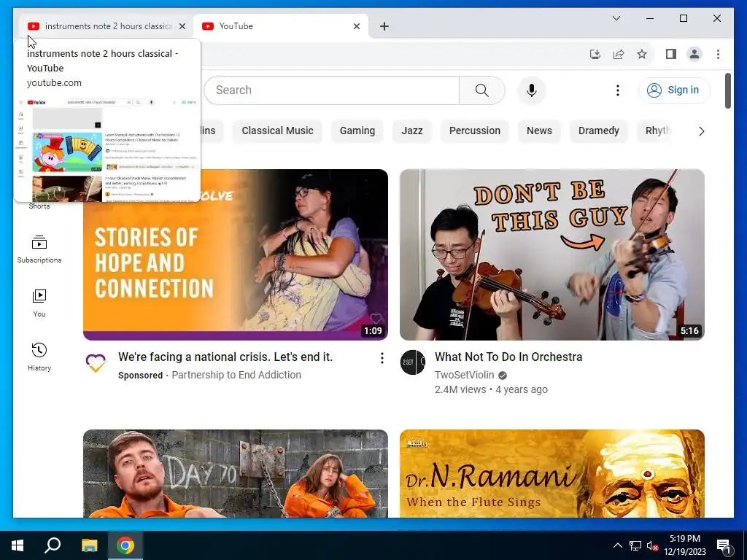This screenshot has width=747, height=560.
Task: Open File Explorer from the taskbar
Action: point(89,545)
